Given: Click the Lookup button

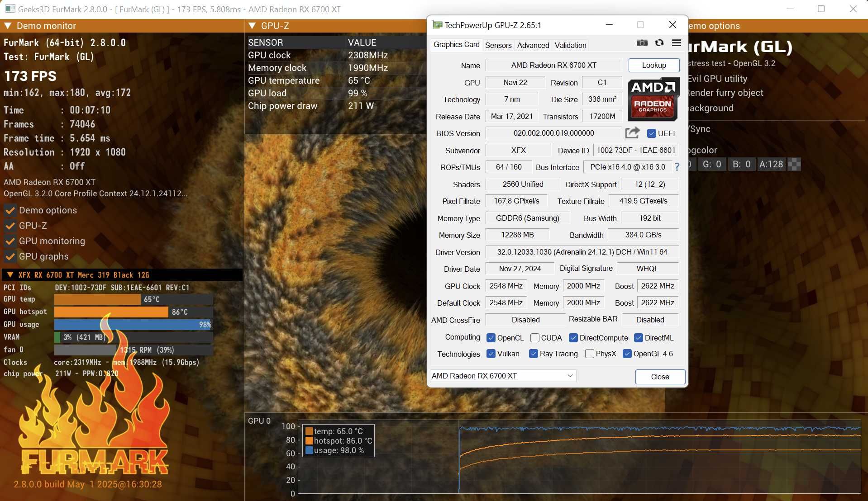Looking at the screenshot, I should (x=653, y=65).
